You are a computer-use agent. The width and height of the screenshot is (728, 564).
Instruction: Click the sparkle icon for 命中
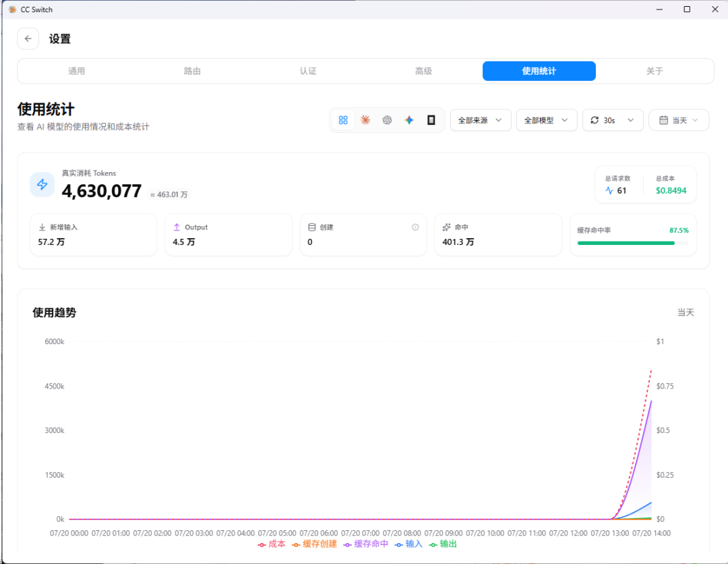[447, 227]
